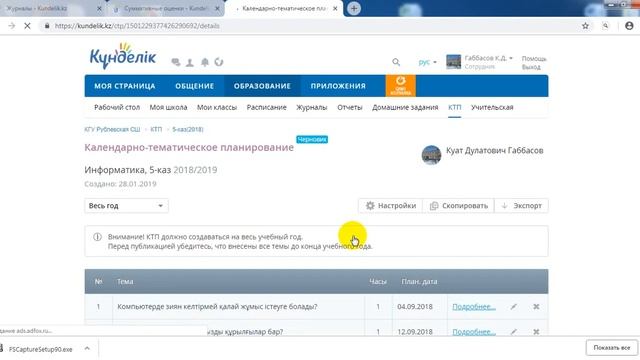Click topic text 'Компьютерде зиян келтірмей қалай жұмыс істеуге болады?'
Viewport: 640px width, 360px height.
click(217, 307)
